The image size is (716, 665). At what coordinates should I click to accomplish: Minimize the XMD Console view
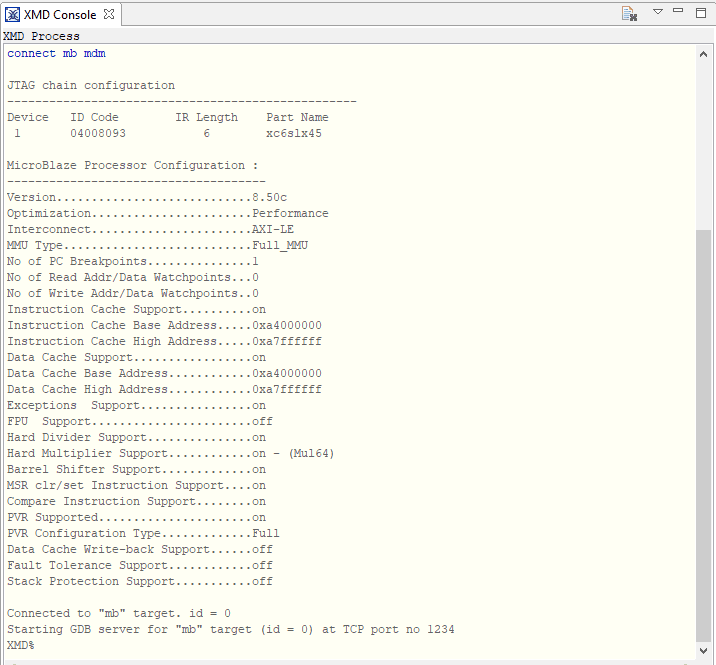click(x=680, y=12)
